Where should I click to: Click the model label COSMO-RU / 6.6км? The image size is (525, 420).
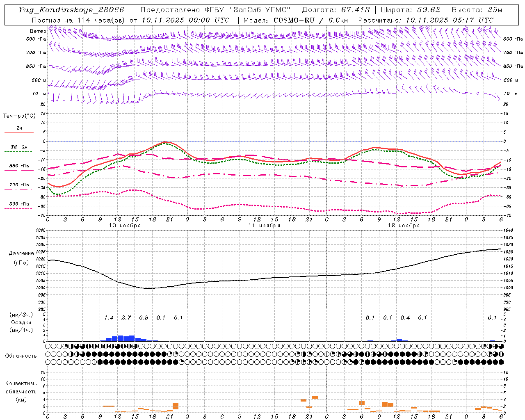(x=311, y=20)
